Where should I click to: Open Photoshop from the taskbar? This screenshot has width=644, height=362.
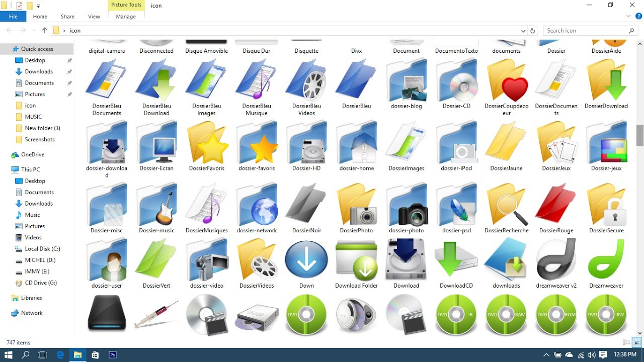click(x=113, y=354)
